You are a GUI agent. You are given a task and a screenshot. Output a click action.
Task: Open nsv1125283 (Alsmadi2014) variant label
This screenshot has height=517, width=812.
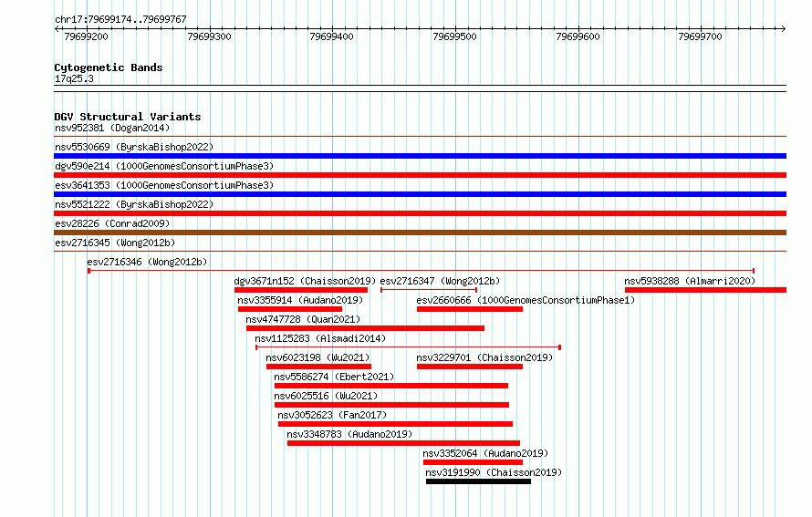320,338
